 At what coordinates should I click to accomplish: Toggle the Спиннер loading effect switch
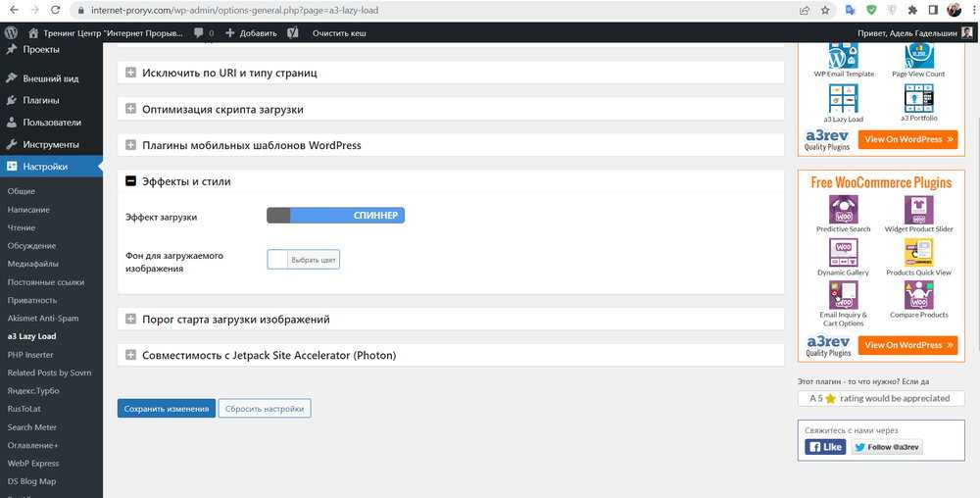click(x=335, y=215)
